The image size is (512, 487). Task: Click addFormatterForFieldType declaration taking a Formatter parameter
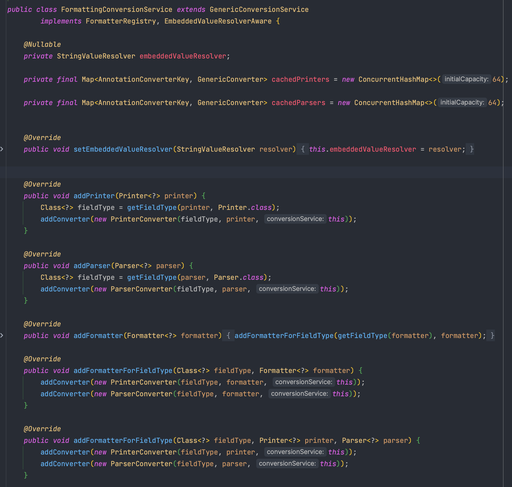pyautogui.click(x=123, y=370)
